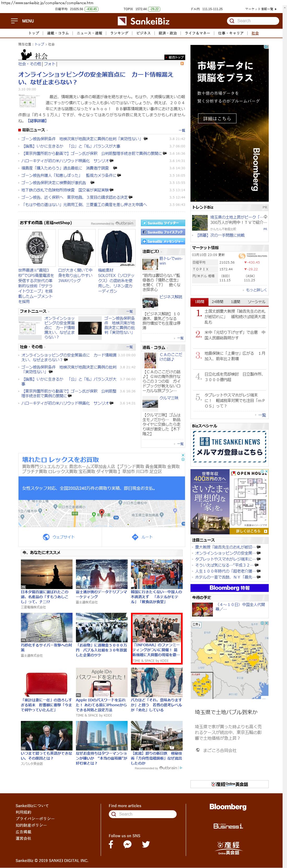Switch to the 1週間 ranking tab
This screenshot has height=868, width=287.
(236, 302)
